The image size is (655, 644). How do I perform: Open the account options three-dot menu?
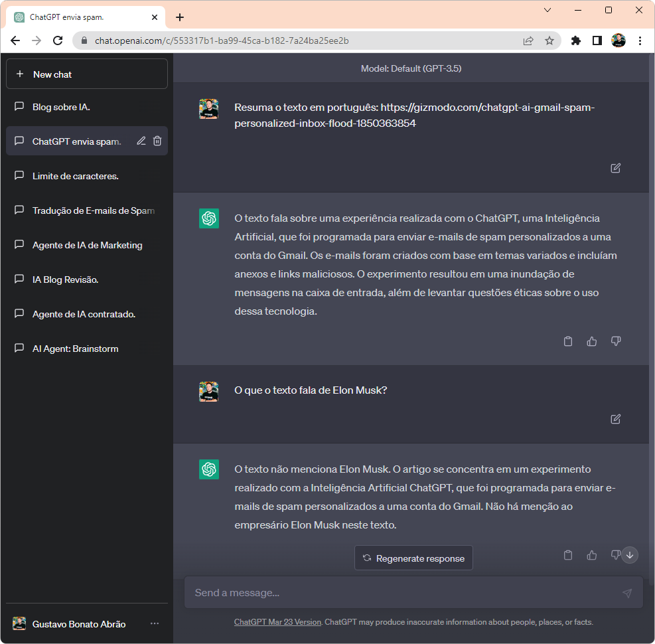(x=155, y=623)
